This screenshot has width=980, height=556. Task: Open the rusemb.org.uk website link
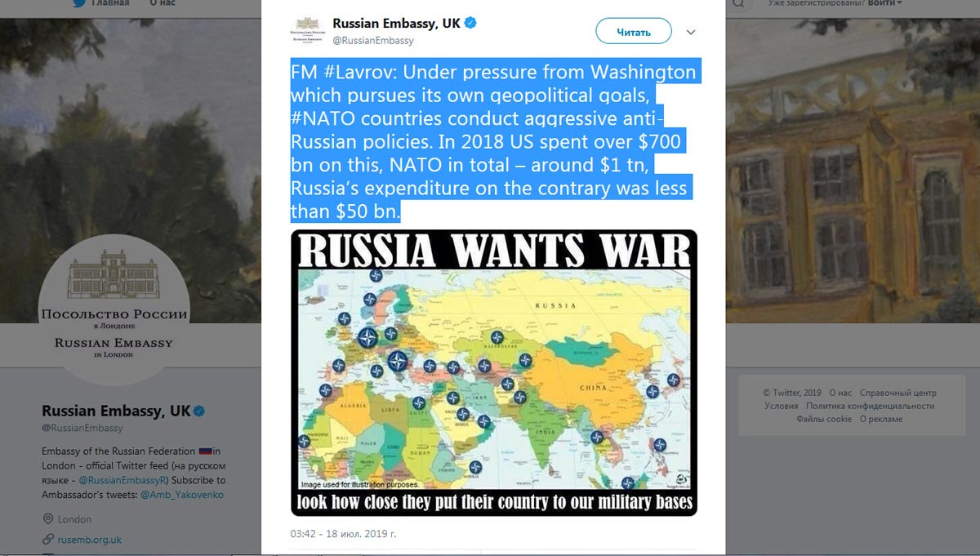coord(90,540)
